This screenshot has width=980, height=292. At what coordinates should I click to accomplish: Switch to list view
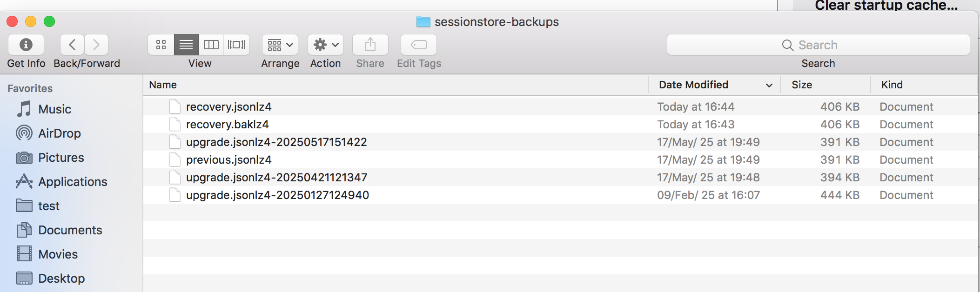(186, 45)
